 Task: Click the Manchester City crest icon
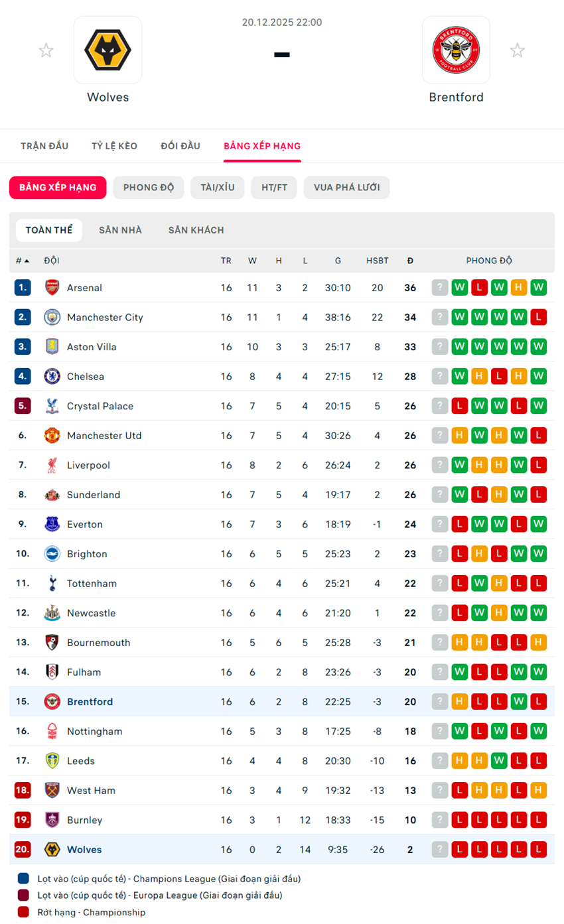[x=52, y=318]
